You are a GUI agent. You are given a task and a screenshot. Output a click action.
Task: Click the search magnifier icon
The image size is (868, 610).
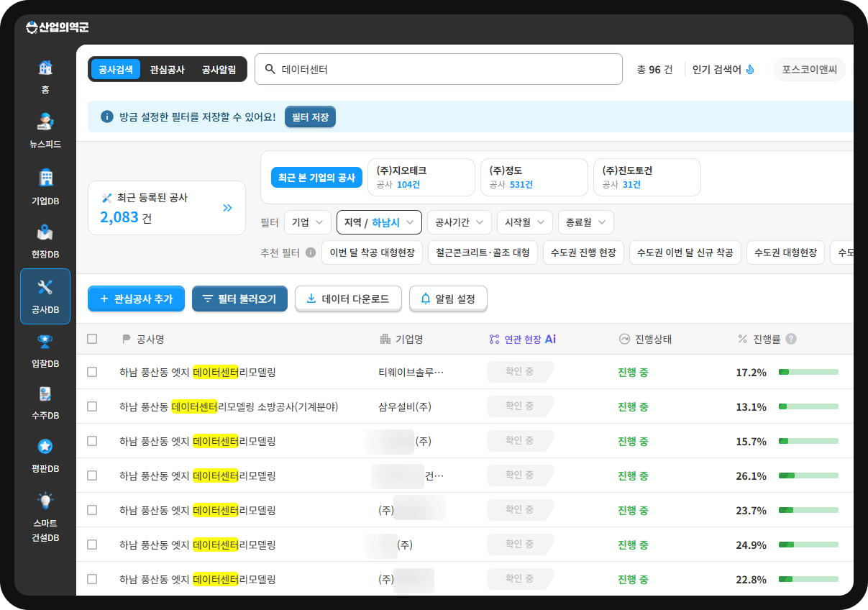[270, 69]
